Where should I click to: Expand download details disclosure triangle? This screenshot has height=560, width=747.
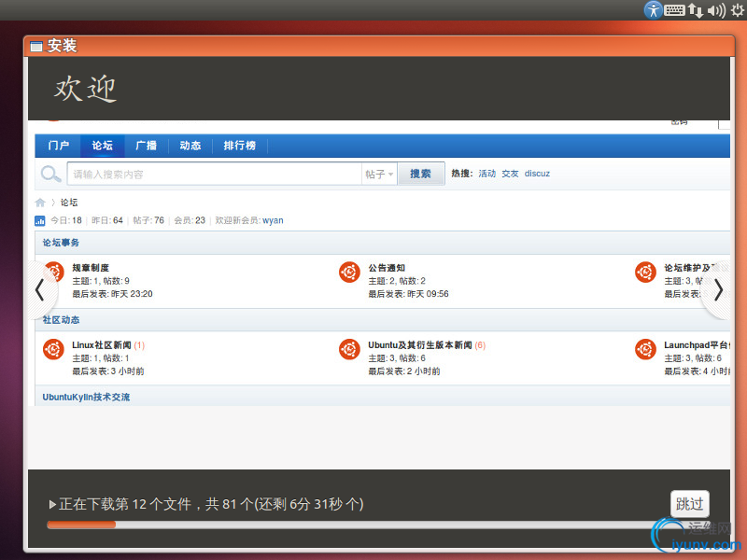click(x=52, y=504)
